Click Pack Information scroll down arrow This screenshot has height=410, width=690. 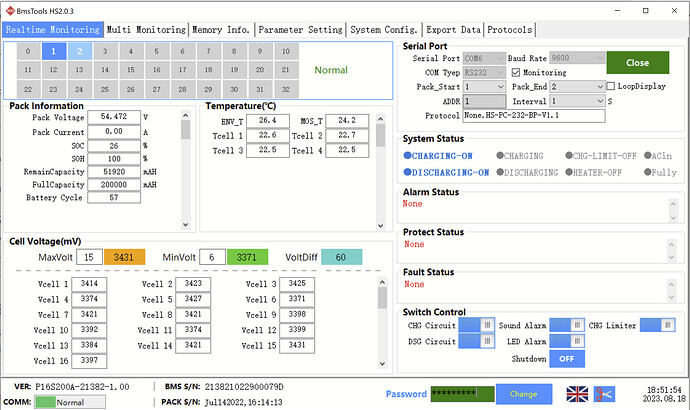pos(186,224)
